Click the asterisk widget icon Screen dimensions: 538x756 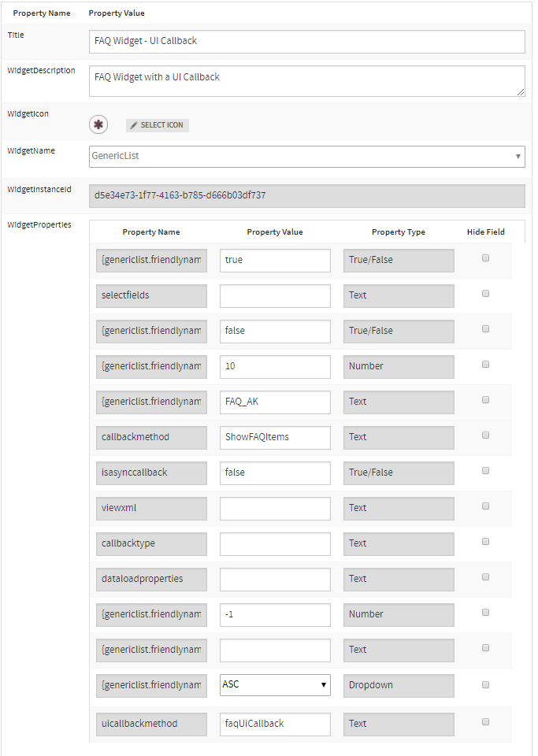[98, 125]
